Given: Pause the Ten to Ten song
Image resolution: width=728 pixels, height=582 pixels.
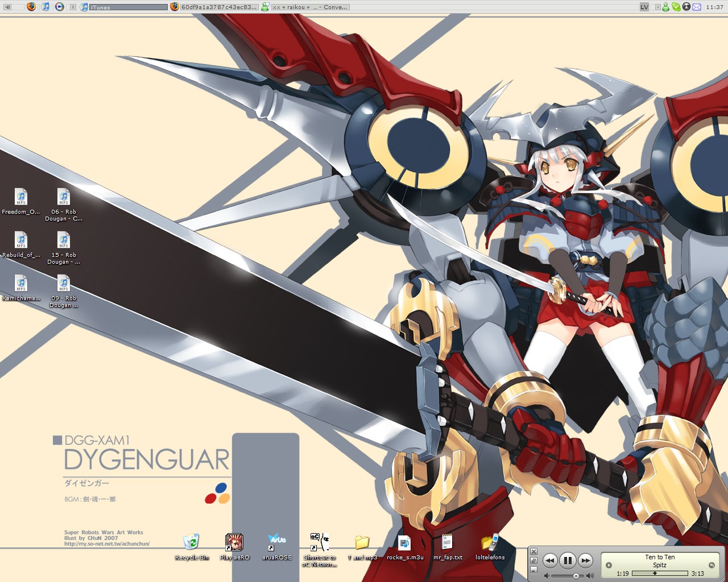Looking at the screenshot, I should 568,561.
